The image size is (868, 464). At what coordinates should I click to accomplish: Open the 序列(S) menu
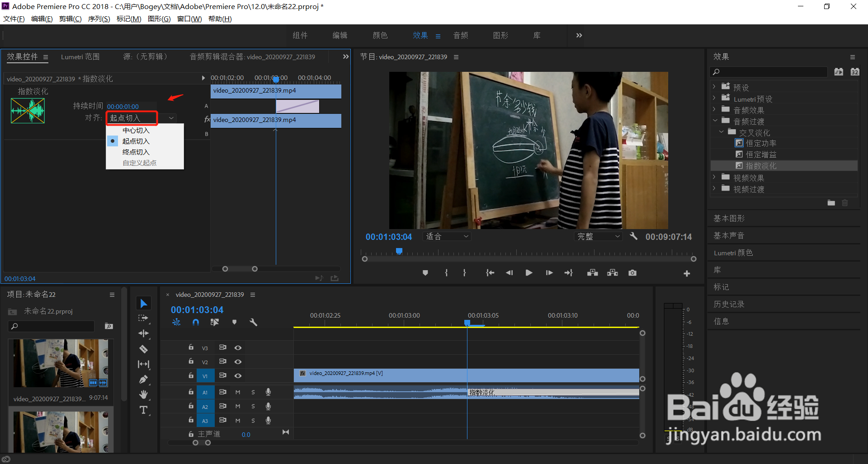tap(99, 19)
